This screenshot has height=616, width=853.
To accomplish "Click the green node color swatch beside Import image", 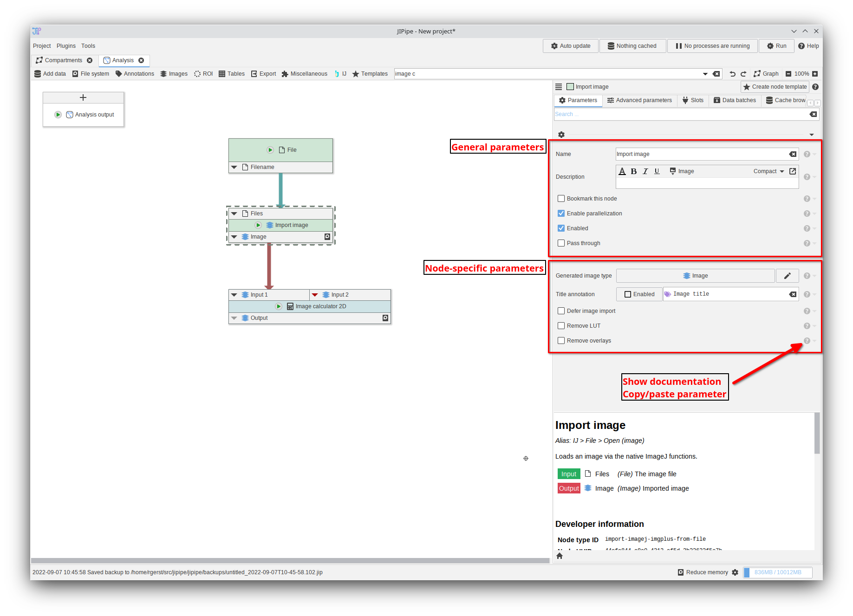I will [570, 86].
